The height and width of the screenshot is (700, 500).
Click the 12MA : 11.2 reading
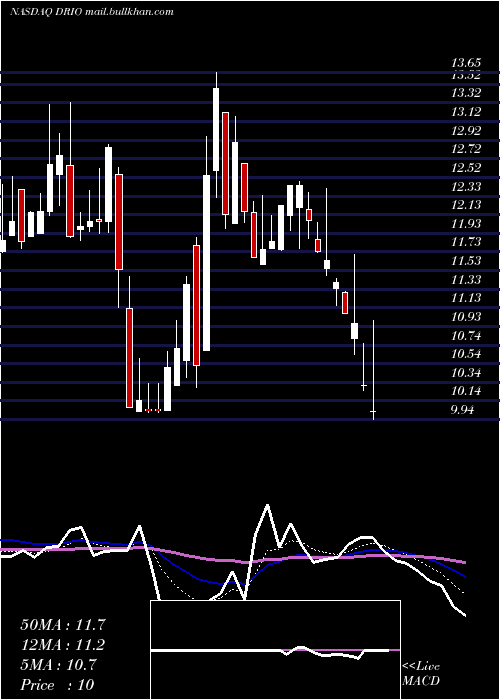(64, 645)
